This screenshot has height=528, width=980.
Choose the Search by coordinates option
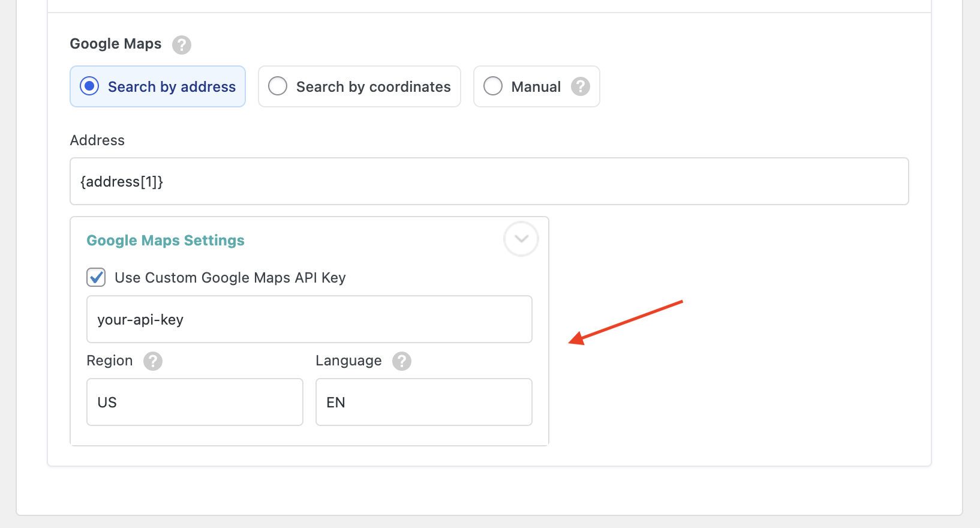278,86
